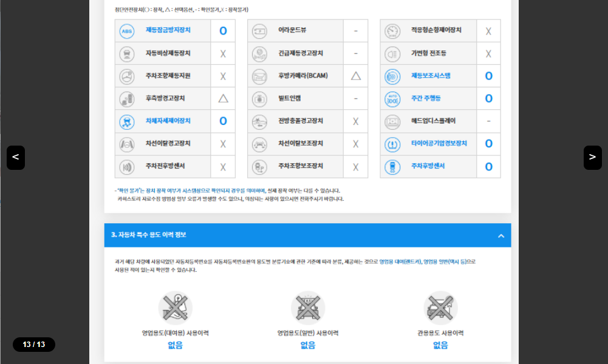Viewport: 608px width, 364px height.
Task: Select the ABS 제동잠금방지장치 icon
Action: pos(126,30)
